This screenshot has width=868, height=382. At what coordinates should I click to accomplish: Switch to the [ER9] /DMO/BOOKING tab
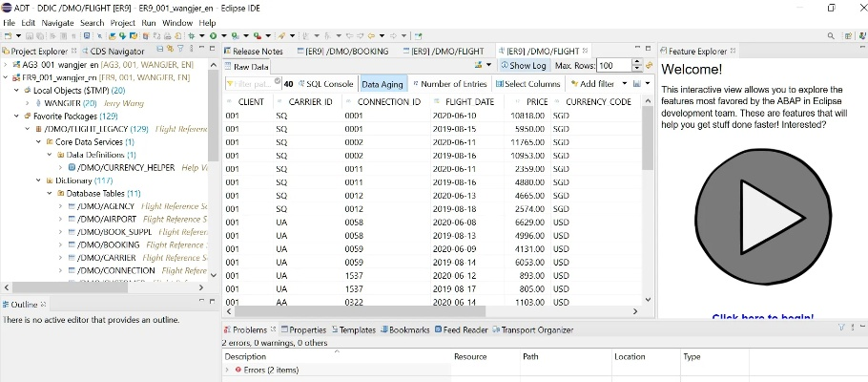pos(348,51)
